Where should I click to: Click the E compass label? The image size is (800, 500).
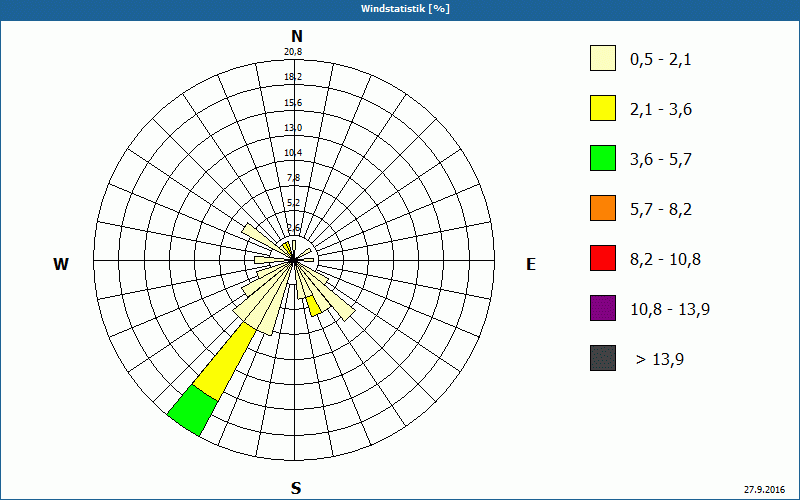click(531, 264)
